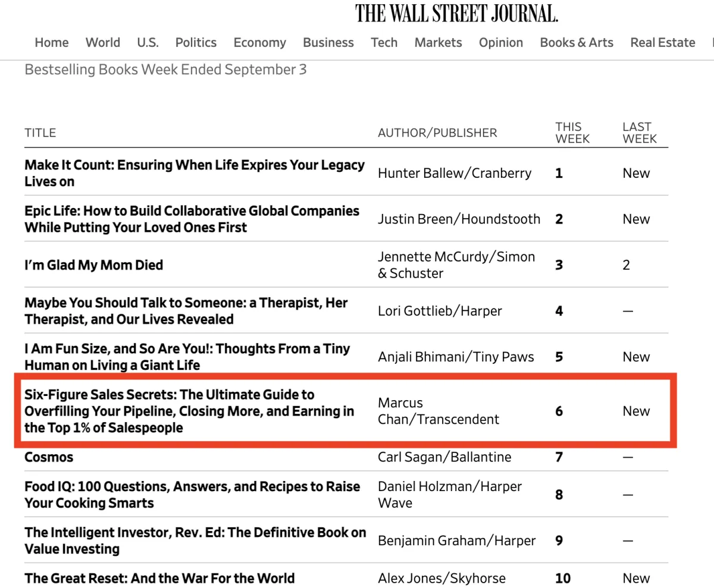Click The Great Reset book title
Image resolution: width=714 pixels, height=588 pixels.
pos(159,578)
